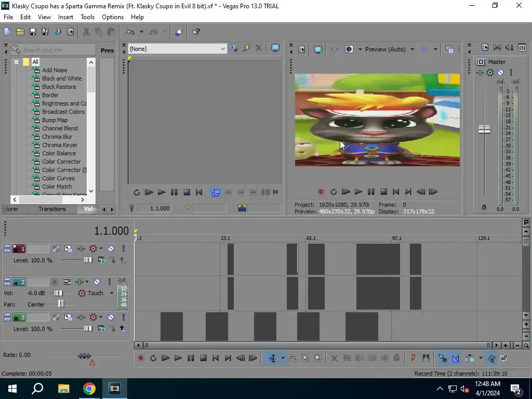Play from start in the preview window
532x399 pixels.
345,192
